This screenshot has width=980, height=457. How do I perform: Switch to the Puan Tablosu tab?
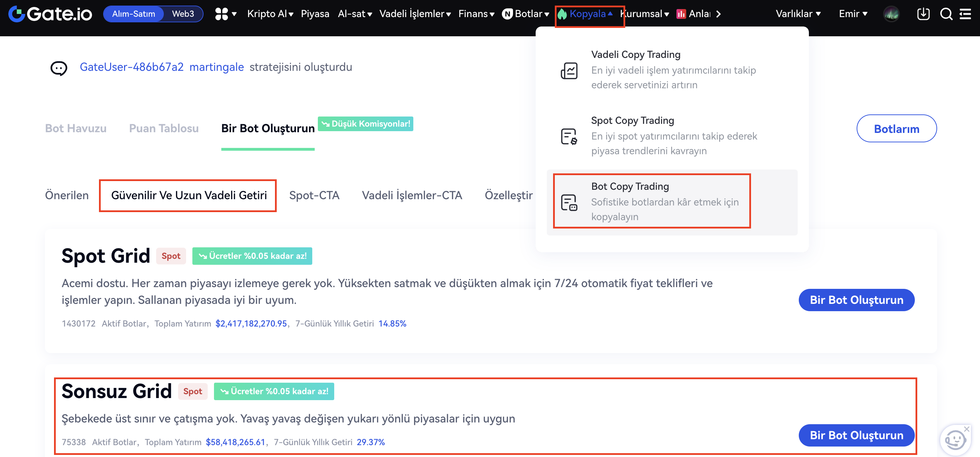click(163, 128)
